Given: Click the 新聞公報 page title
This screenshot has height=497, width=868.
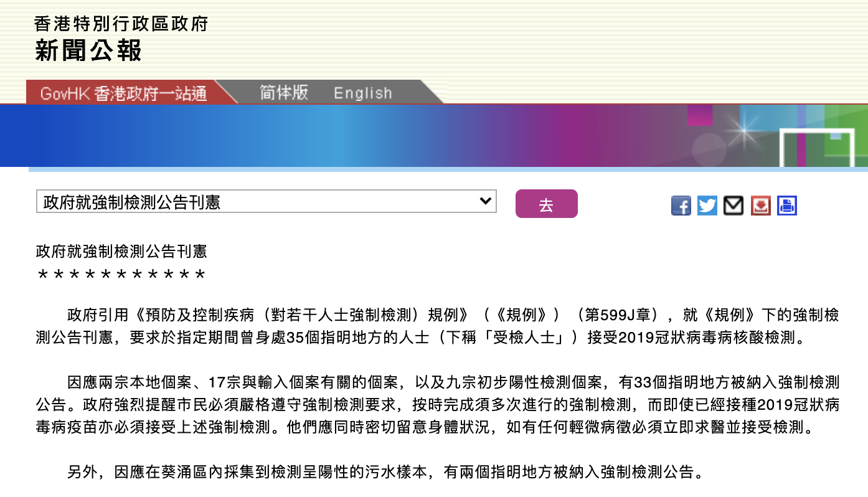Looking at the screenshot, I should coord(88,50).
